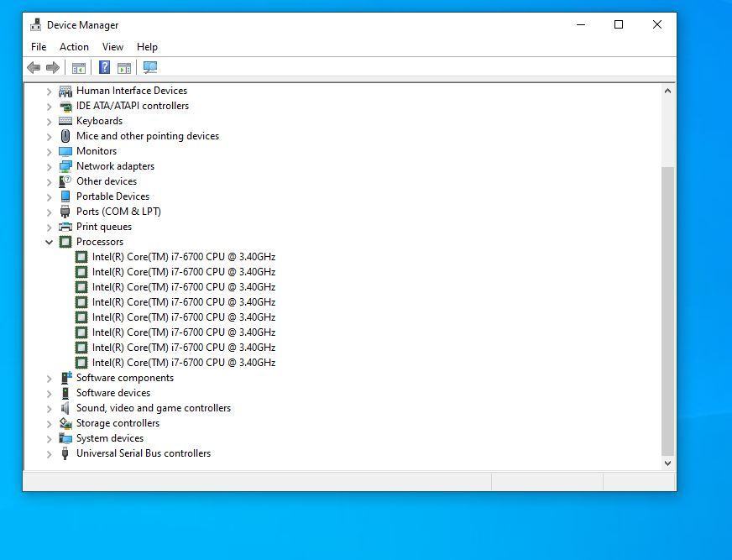Select the Processors label

[x=100, y=242]
